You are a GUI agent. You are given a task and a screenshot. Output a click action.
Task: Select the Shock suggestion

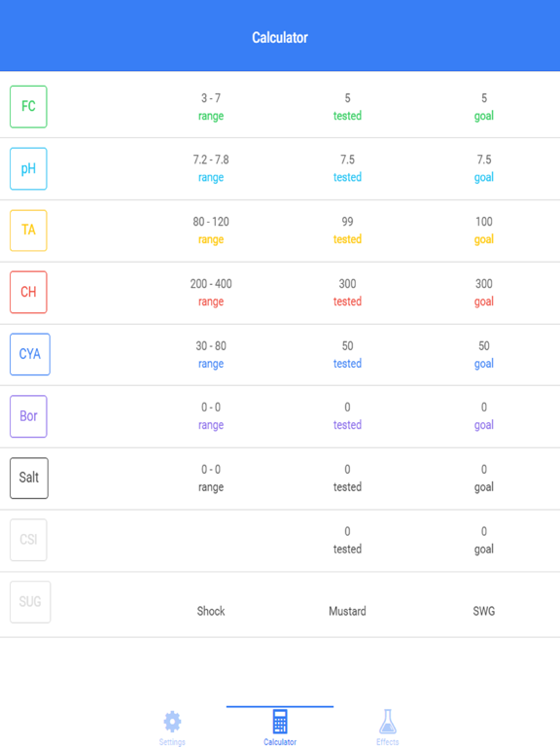[211, 611]
